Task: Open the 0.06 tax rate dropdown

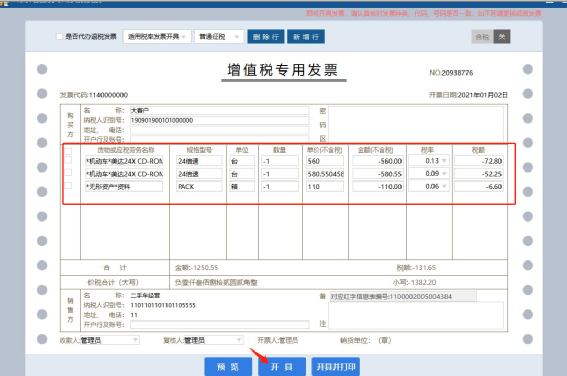Action: 429,187
